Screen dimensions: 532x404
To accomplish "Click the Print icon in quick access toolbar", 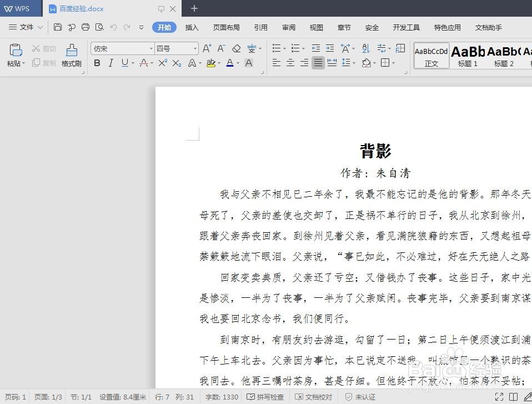I will [86, 27].
